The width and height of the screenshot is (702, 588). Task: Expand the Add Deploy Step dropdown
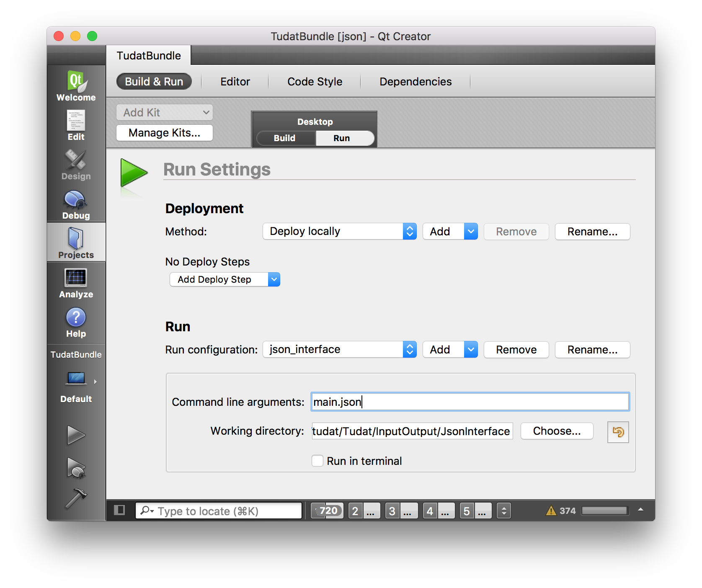[x=225, y=279]
